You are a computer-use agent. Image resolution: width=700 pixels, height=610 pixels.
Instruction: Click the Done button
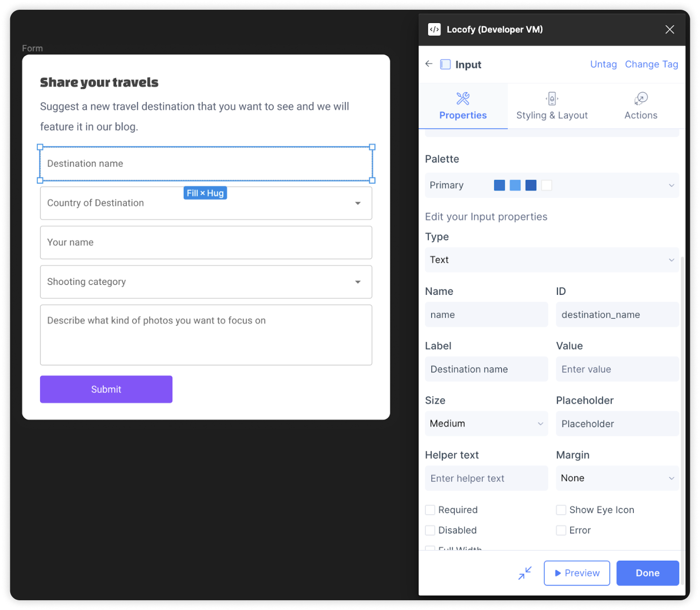point(647,573)
